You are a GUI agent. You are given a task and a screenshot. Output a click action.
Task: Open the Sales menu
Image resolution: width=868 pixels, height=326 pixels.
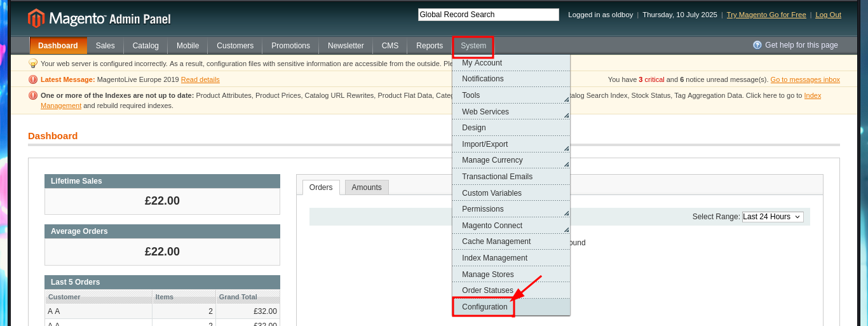pyautogui.click(x=105, y=46)
